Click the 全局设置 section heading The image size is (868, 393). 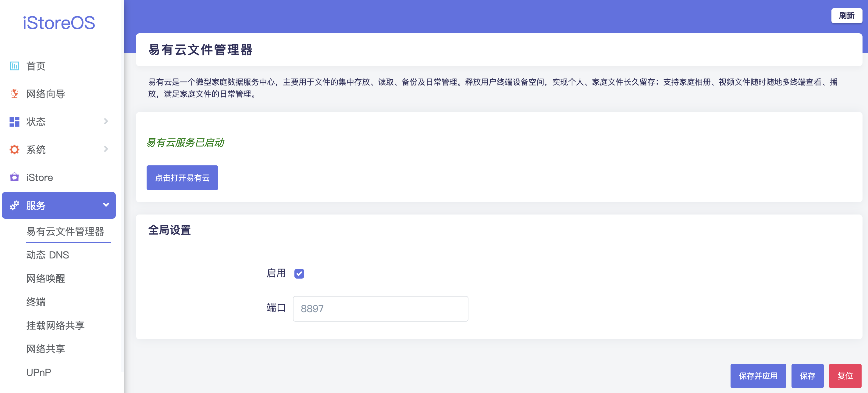(x=169, y=230)
